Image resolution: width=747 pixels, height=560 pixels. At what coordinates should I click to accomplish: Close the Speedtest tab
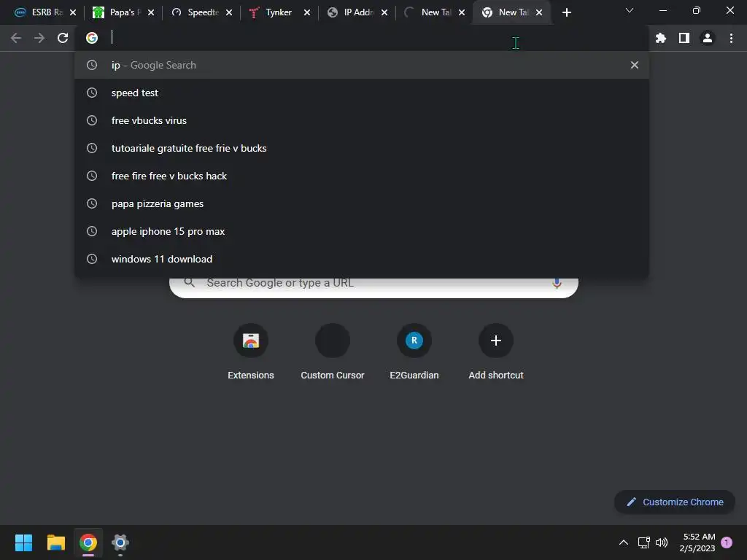tap(229, 13)
